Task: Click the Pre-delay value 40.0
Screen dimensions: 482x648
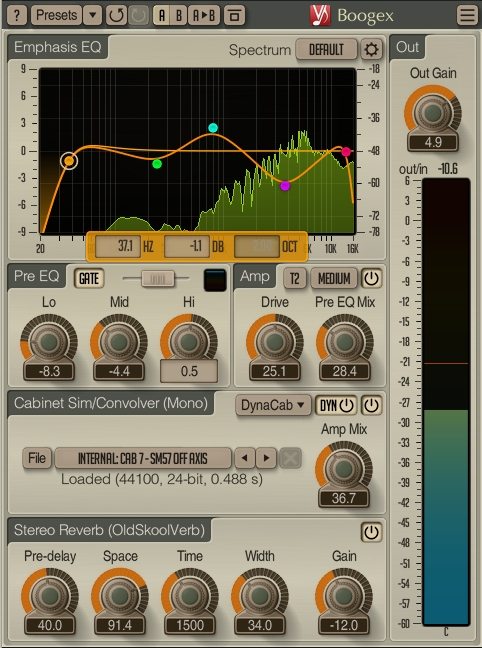Action: [50, 625]
